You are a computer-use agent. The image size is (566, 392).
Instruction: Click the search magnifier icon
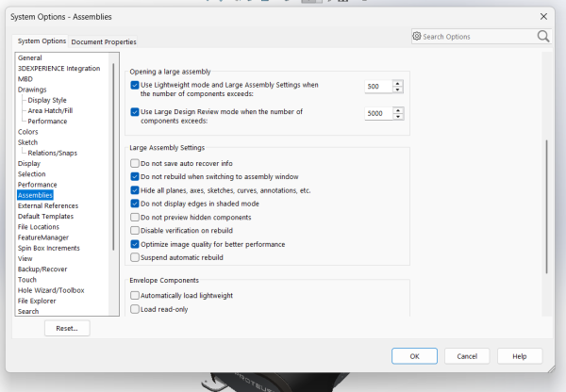pos(543,36)
